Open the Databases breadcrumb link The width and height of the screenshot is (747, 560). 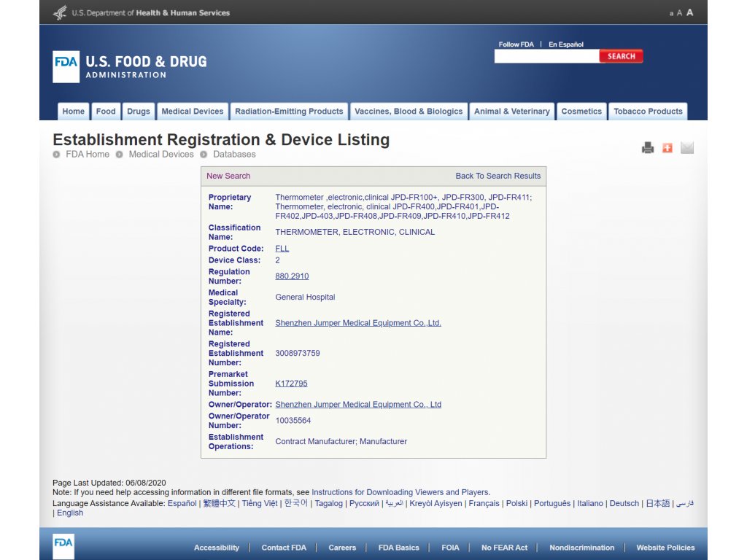(x=234, y=155)
